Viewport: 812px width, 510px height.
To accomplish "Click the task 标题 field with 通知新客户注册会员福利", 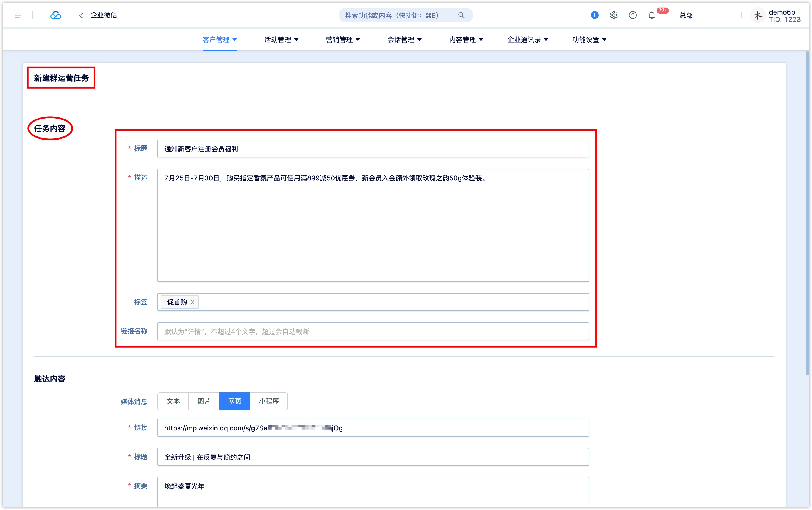I will [373, 149].
